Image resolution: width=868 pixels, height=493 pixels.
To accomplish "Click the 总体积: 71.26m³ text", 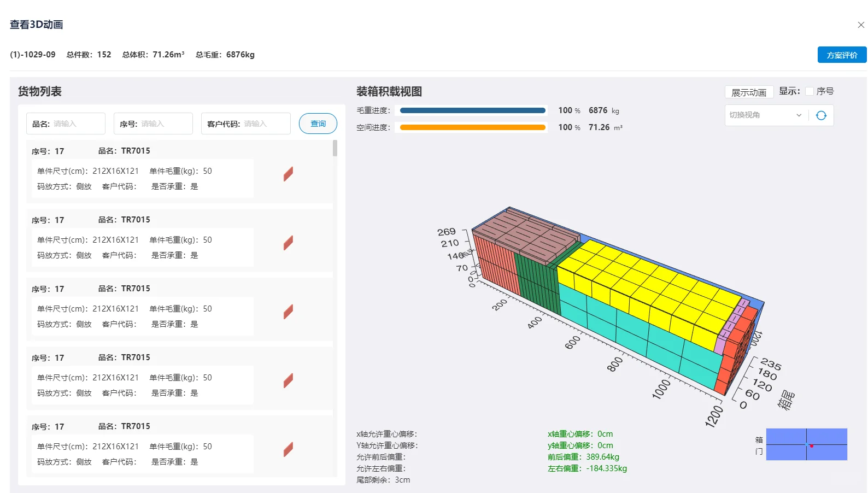I will point(153,55).
